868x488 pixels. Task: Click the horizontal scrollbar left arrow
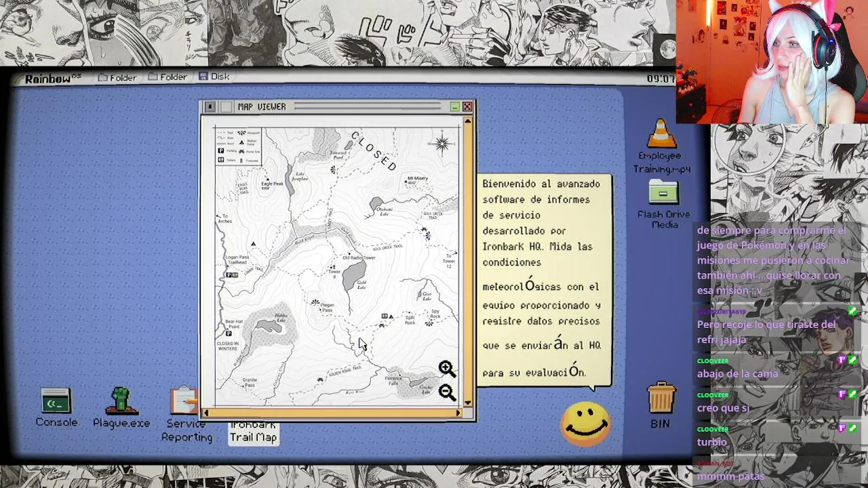206,413
